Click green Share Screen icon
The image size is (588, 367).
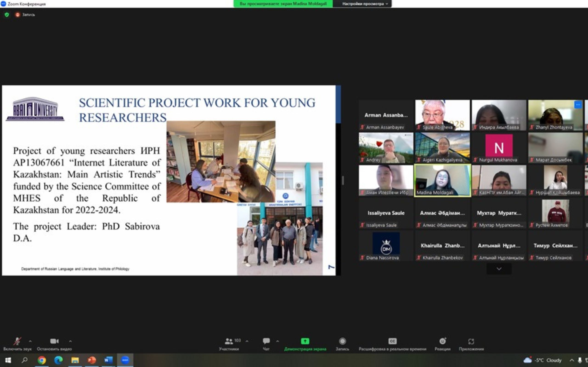305,341
